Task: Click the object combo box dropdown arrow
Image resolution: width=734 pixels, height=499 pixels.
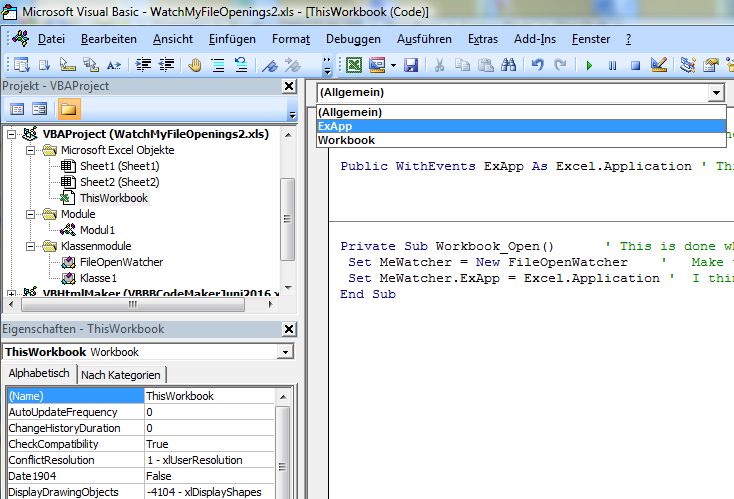Action: (716, 93)
